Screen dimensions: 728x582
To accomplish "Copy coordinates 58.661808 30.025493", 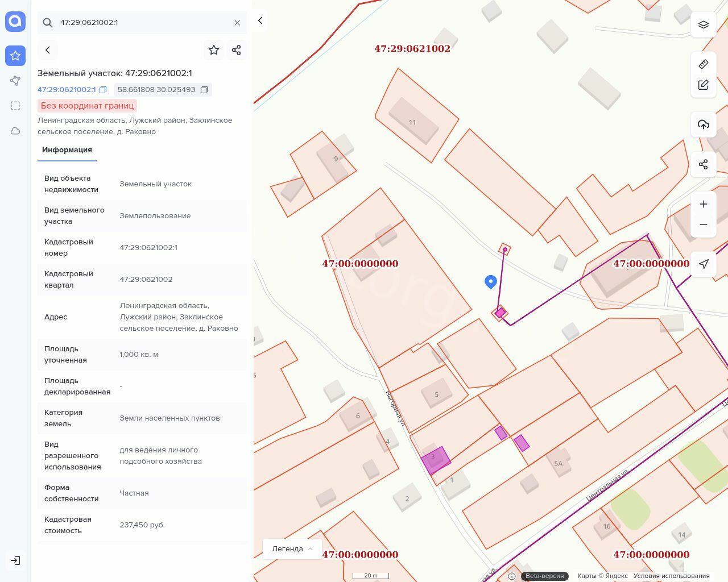I will coord(204,90).
